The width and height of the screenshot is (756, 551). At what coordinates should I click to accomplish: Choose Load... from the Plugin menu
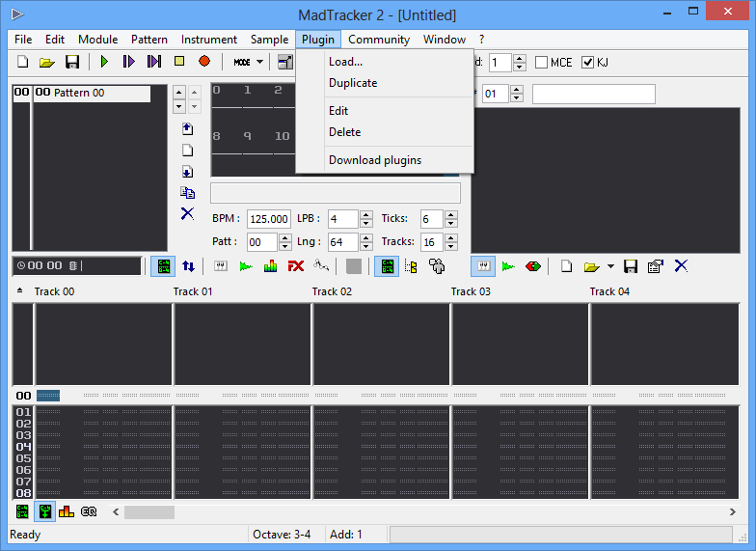click(x=384, y=62)
